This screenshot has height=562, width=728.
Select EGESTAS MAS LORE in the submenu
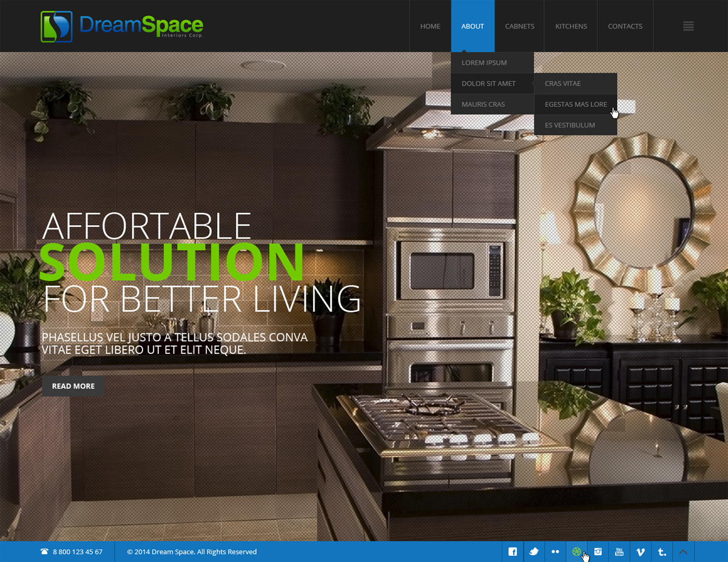pos(575,104)
